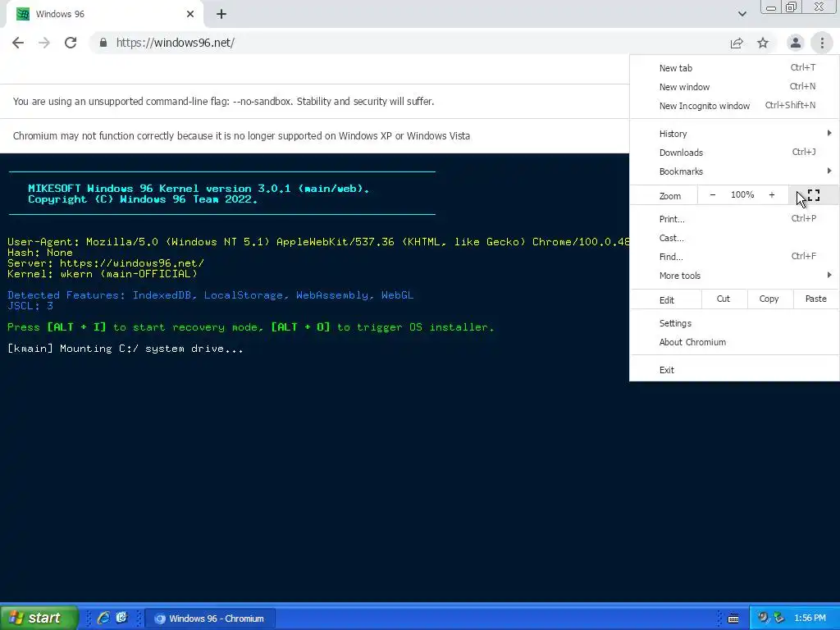Increase zoom with the plus button
This screenshot has height=630, width=840.
tap(771, 195)
